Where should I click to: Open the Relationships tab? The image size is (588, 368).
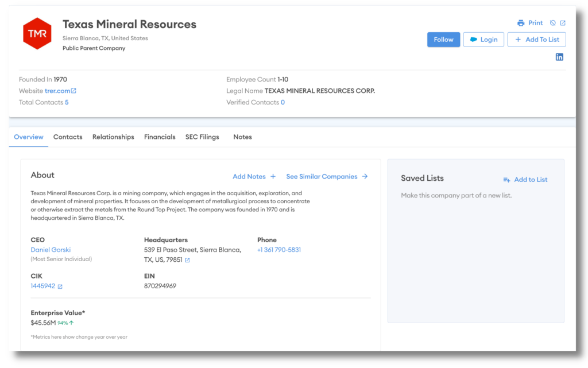(x=113, y=137)
